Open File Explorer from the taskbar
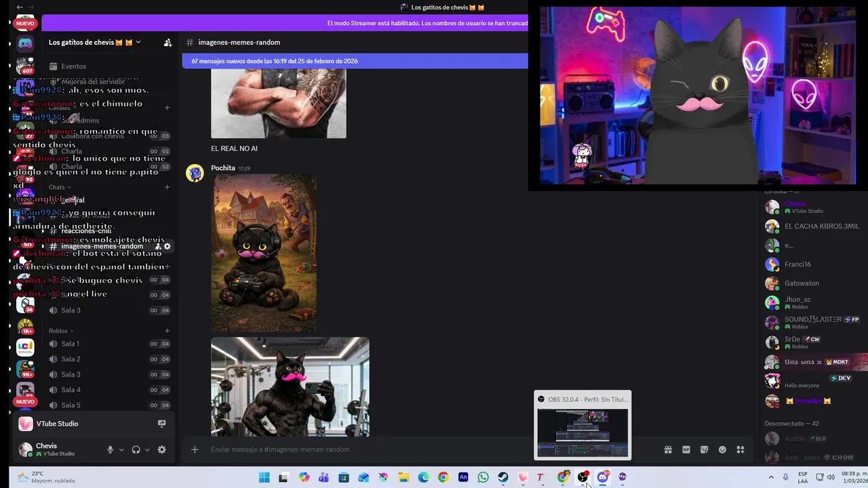868x488 pixels. (x=403, y=477)
